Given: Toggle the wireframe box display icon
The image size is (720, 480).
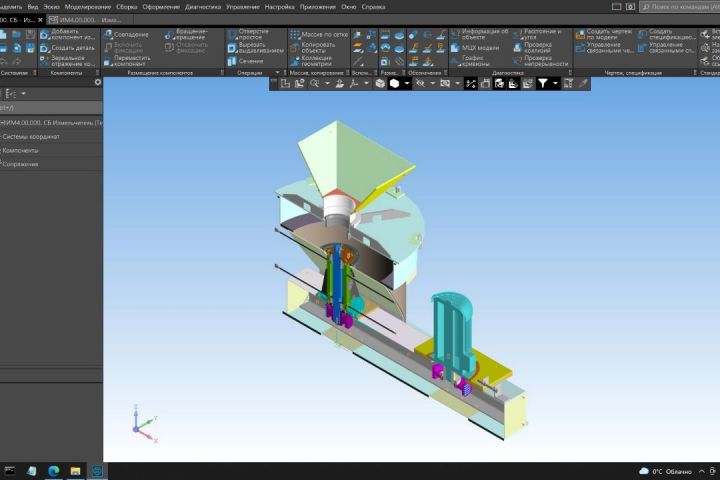Looking at the screenshot, I should coord(380,84).
